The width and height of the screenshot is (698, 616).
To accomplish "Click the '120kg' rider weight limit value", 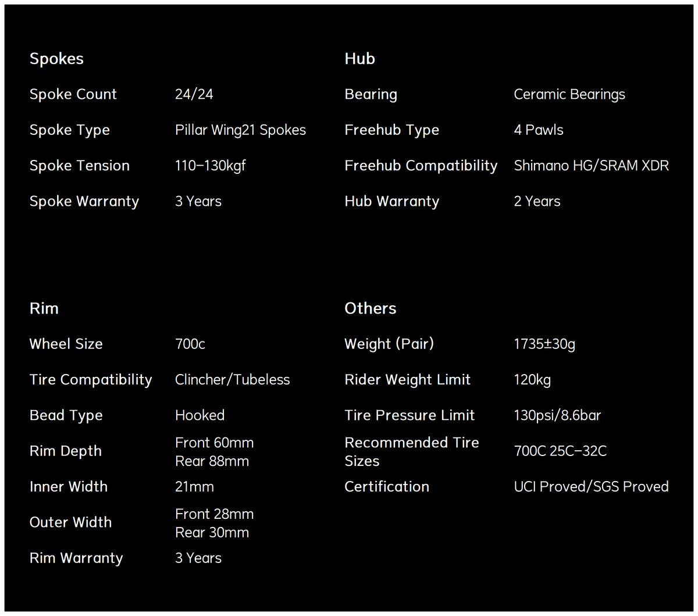I will [532, 380].
